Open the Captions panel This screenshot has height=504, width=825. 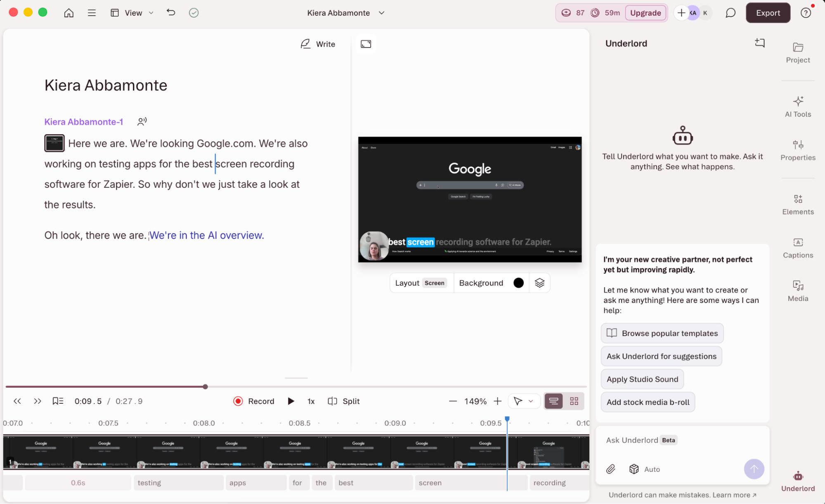coord(797,247)
